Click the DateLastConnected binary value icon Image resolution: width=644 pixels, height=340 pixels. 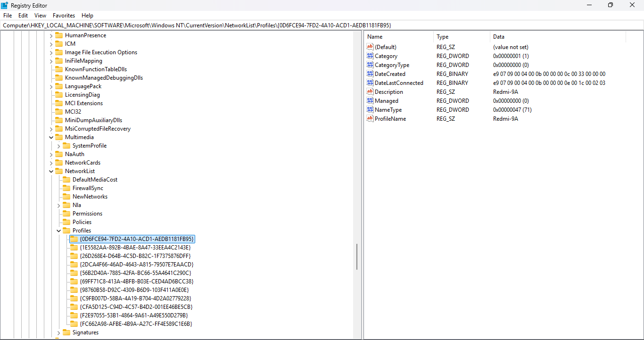click(x=370, y=83)
